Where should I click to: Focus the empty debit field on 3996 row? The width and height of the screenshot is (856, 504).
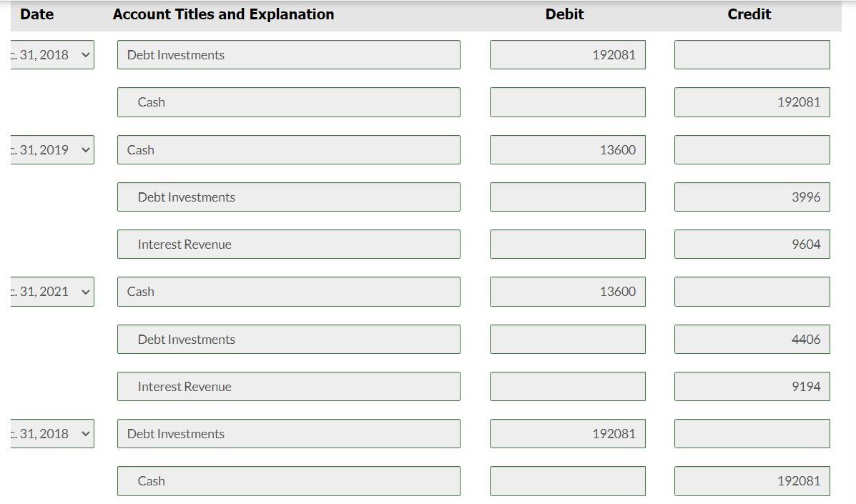(x=567, y=197)
